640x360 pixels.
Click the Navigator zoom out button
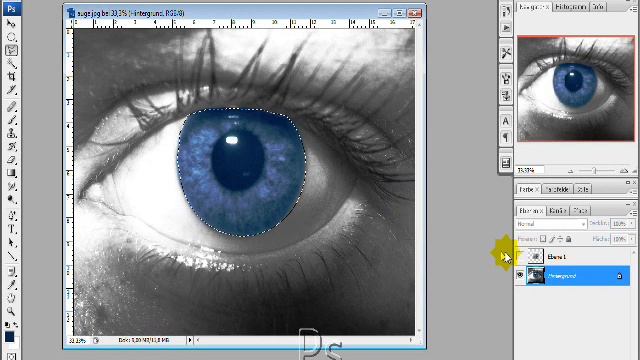point(571,171)
